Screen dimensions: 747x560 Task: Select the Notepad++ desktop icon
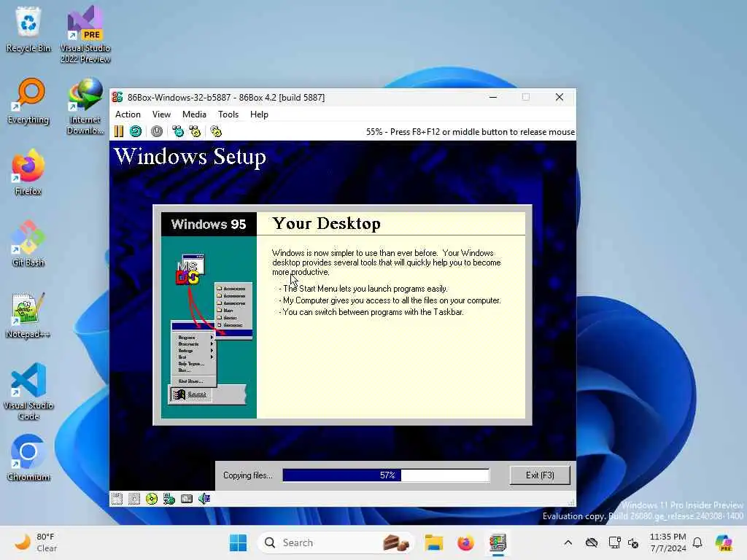click(28, 315)
